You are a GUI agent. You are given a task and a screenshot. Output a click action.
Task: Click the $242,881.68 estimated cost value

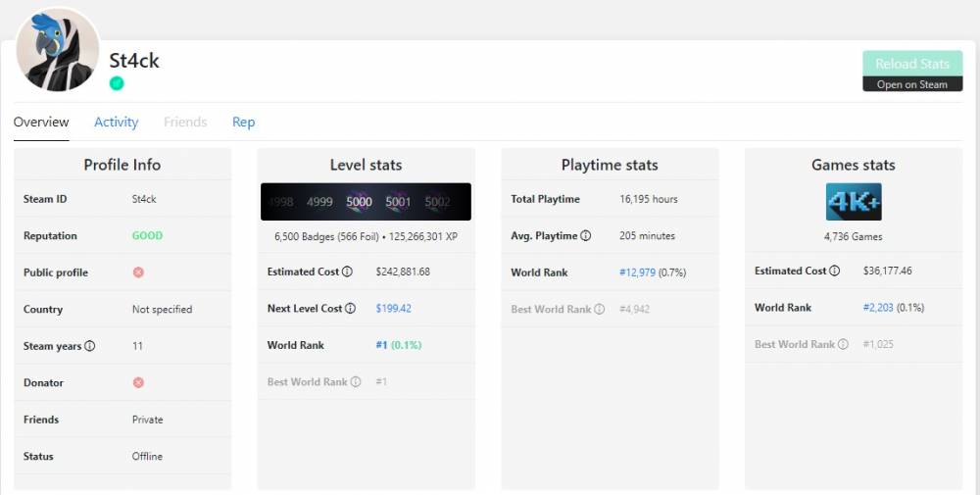click(403, 272)
